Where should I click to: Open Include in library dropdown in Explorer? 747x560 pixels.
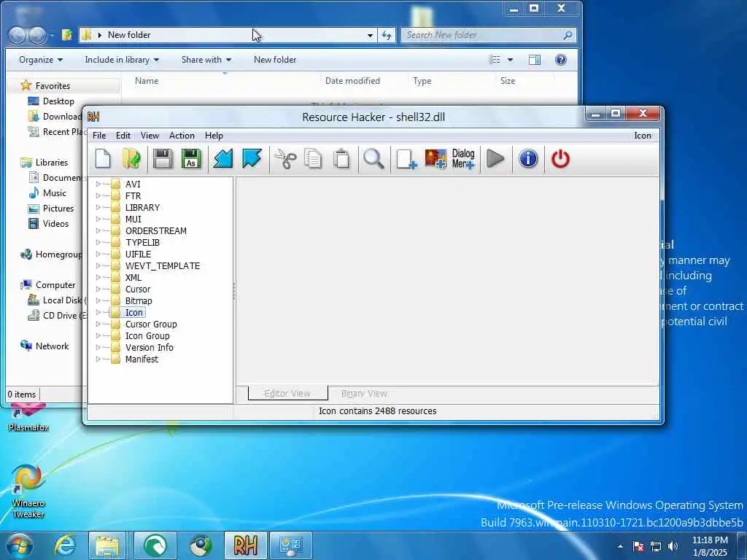122,60
